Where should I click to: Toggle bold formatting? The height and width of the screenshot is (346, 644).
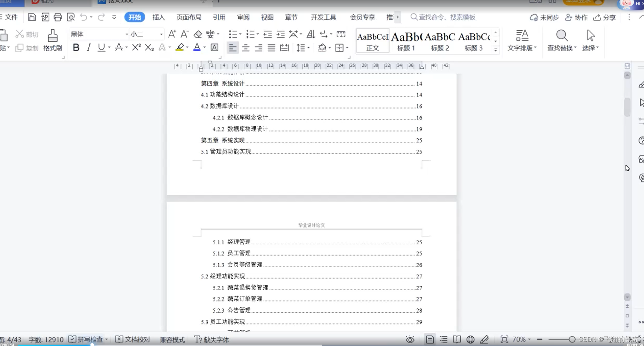pyautogui.click(x=76, y=47)
